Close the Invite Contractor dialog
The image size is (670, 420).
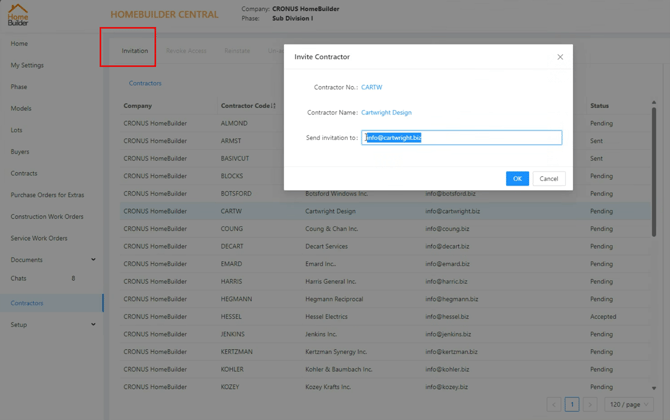[x=560, y=57]
